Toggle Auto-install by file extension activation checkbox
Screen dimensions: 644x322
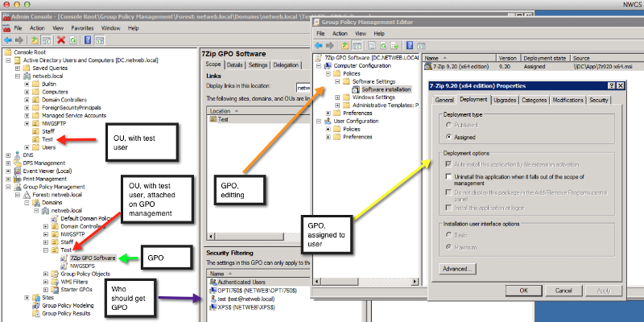(x=449, y=164)
